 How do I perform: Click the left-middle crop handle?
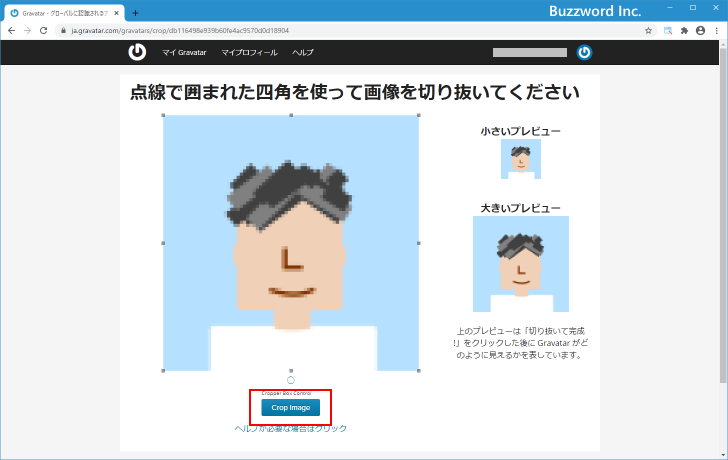[x=163, y=243]
